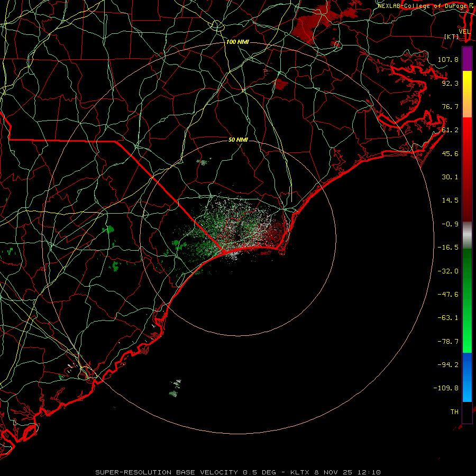Pick the blue segment of the velocity color bar

467,377
